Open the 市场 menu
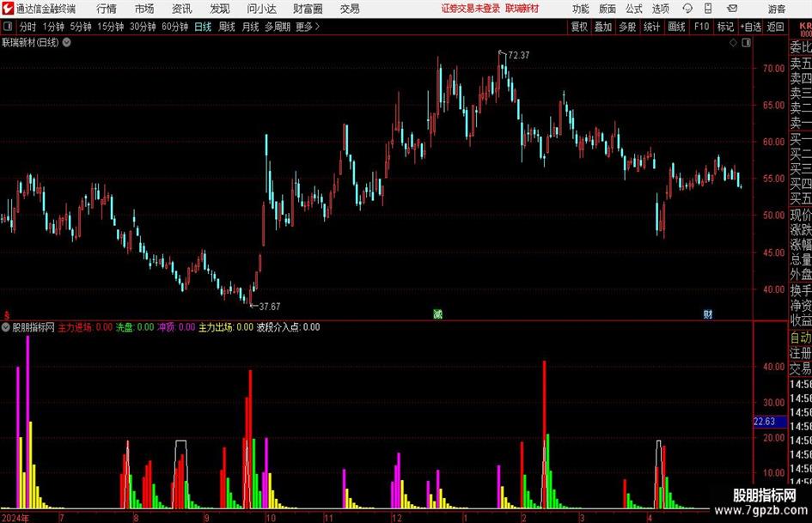The image size is (812, 523). tap(144, 9)
